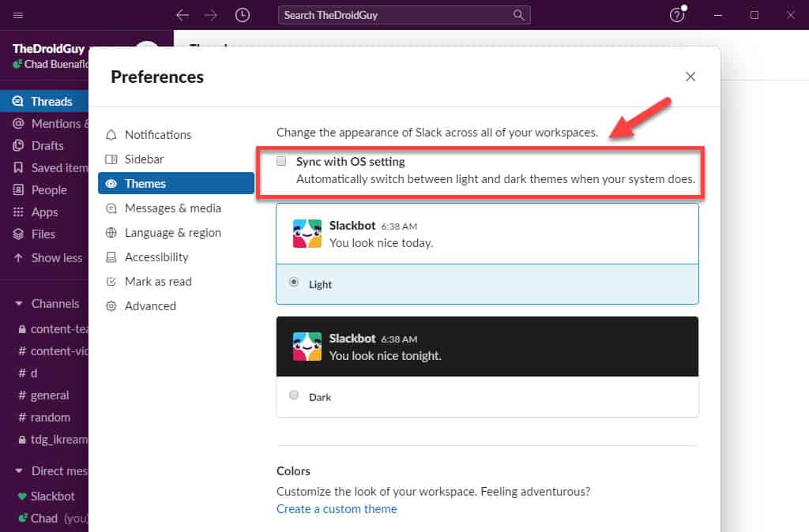Open the #general channel

44,395
